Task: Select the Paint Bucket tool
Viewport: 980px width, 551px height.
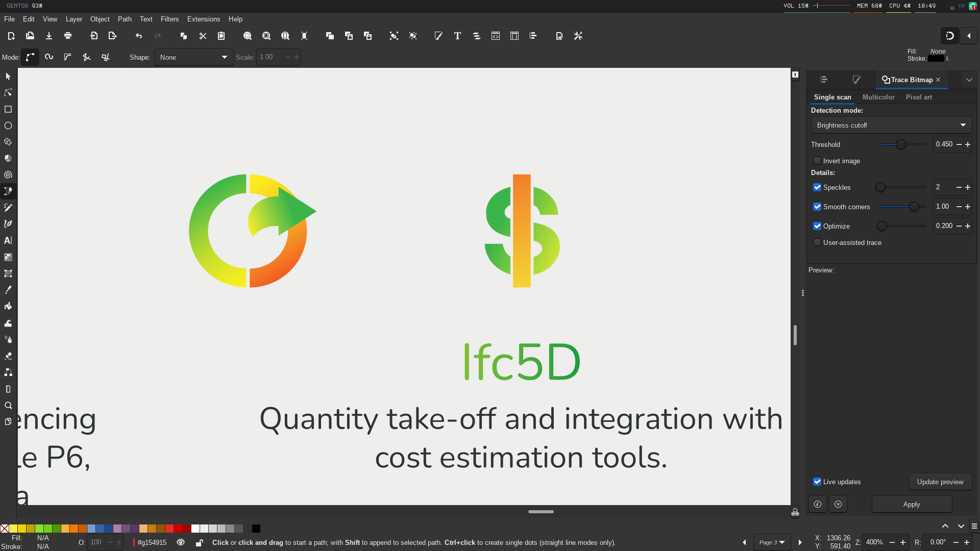Action: pos(8,306)
